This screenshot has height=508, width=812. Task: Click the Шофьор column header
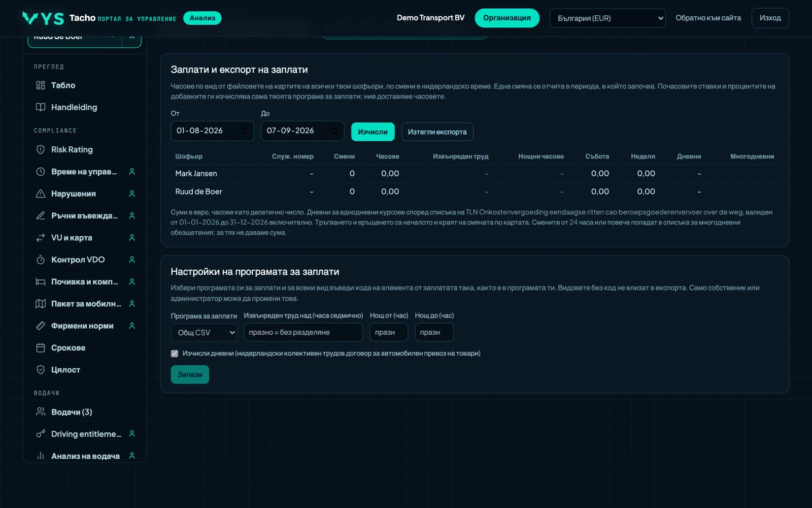pyautogui.click(x=189, y=156)
